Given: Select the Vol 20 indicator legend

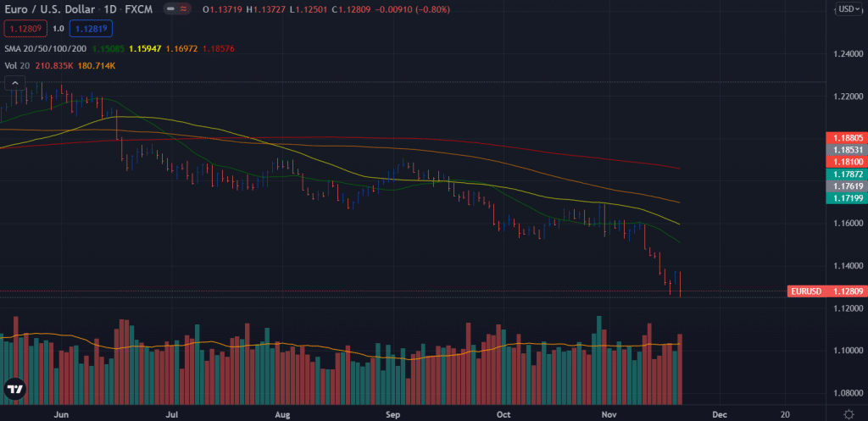Looking at the screenshot, I should click(18, 66).
